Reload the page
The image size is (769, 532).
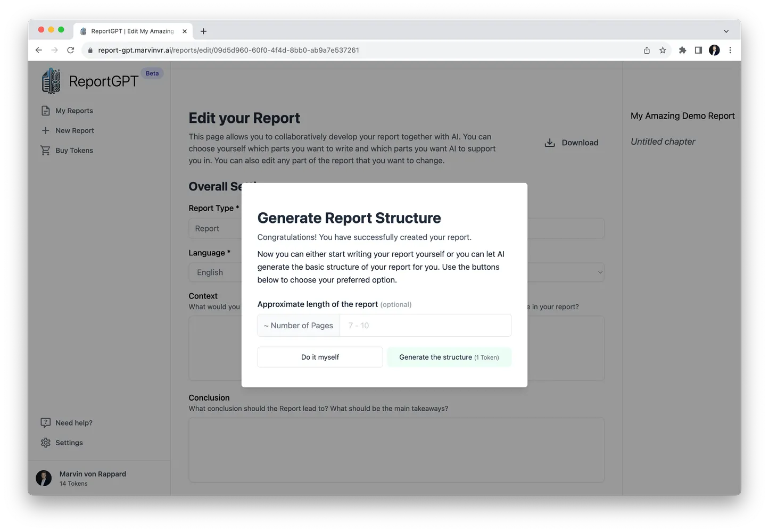[70, 50]
